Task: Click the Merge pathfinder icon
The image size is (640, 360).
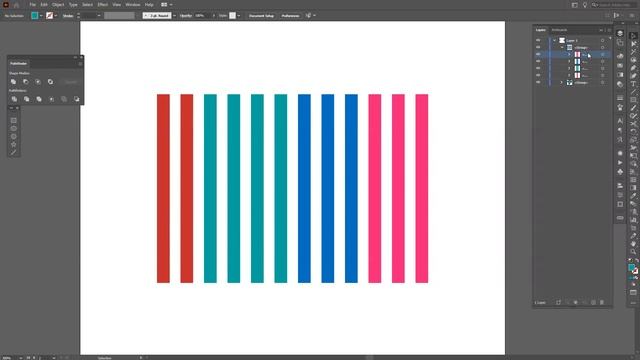Action: coord(39,99)
